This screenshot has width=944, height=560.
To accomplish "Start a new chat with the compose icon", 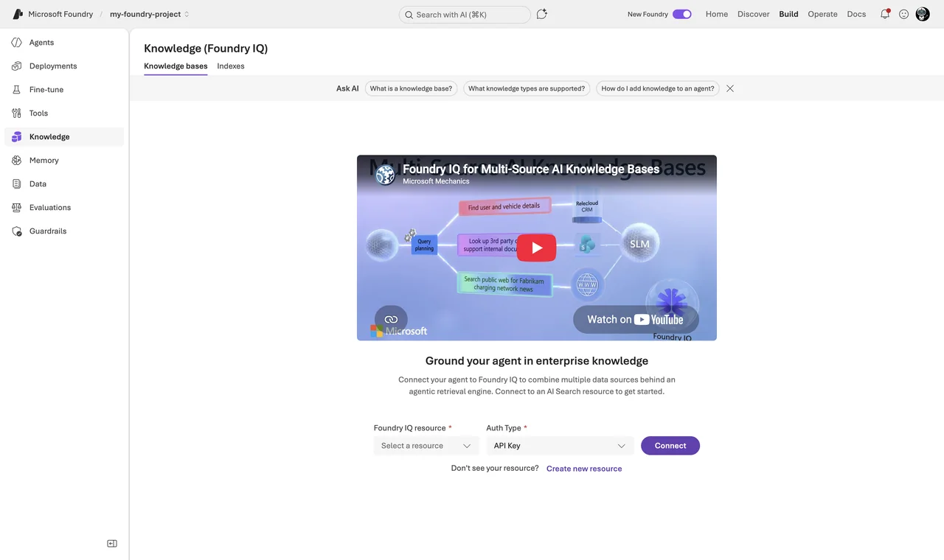I will coord(542,14).
